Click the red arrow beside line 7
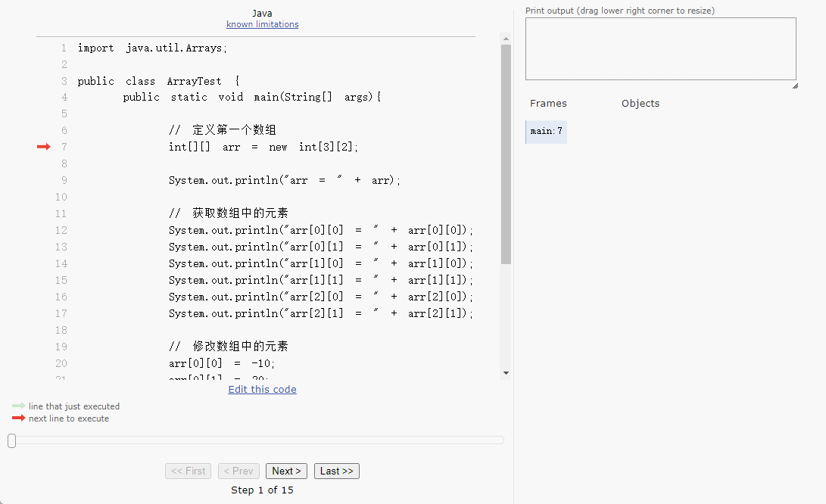826x504 pixels. click(43, 147)
